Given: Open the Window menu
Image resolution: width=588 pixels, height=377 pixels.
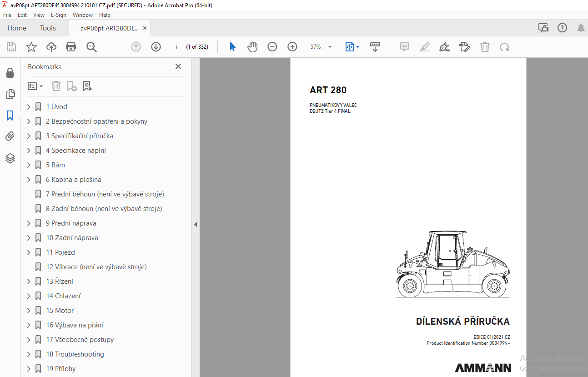Looking at the screenshot, I should 83,15.
